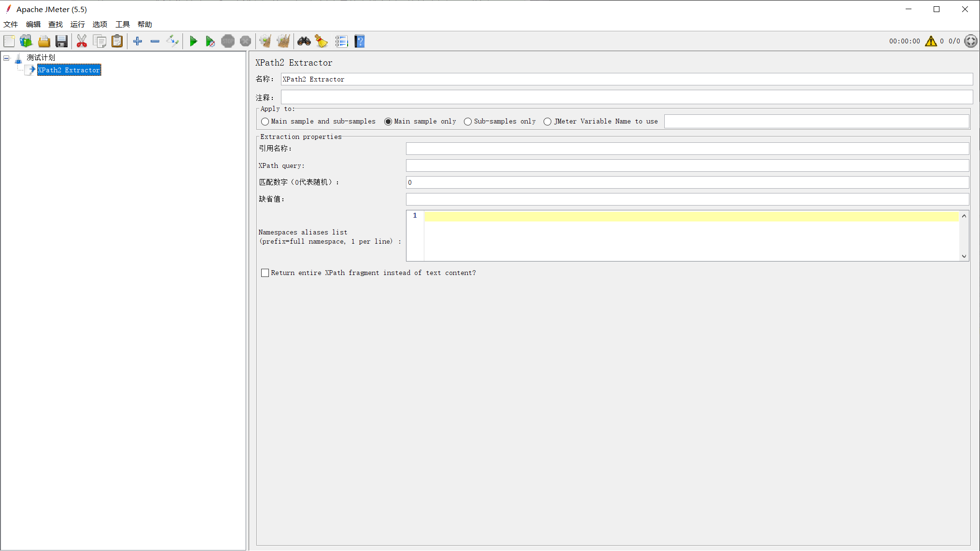Clear all results with the sweep icon
Viewport: 980px width, 551px height.
(283, 41)
